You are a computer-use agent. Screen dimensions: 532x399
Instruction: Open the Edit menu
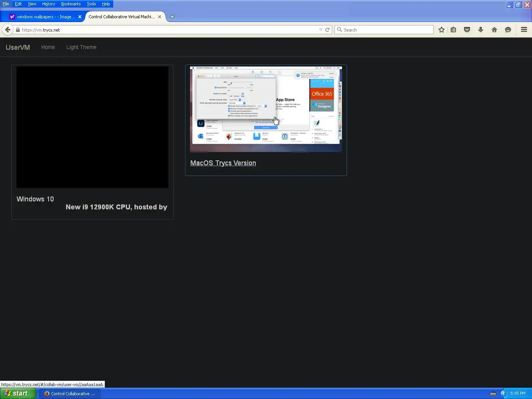tap(18, 4)
